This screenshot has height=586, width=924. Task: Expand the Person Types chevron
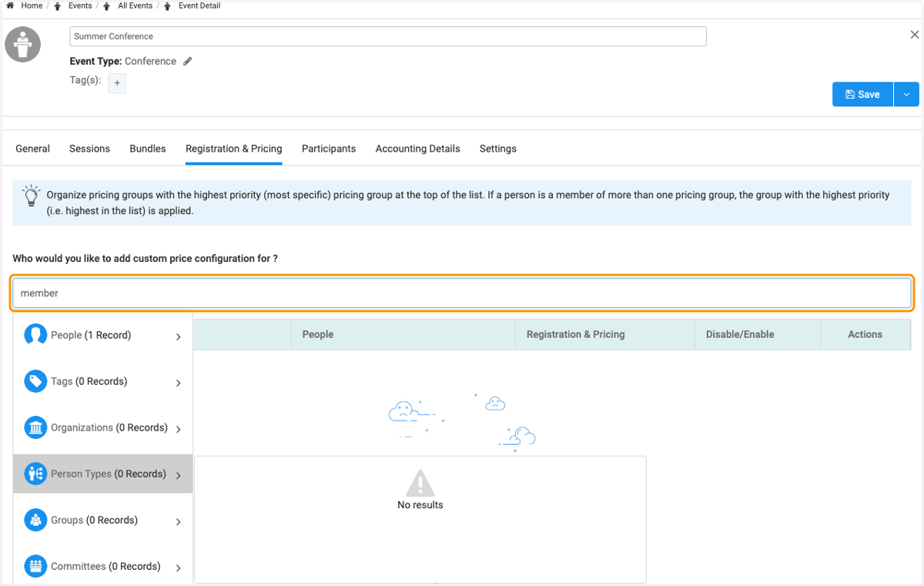coord(179,475)
